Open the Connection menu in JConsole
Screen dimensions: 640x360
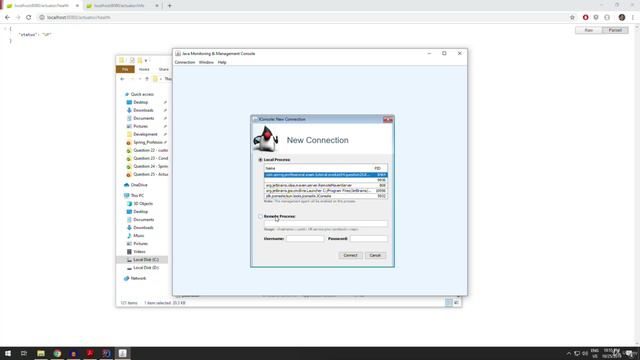[x=185, y=62]
